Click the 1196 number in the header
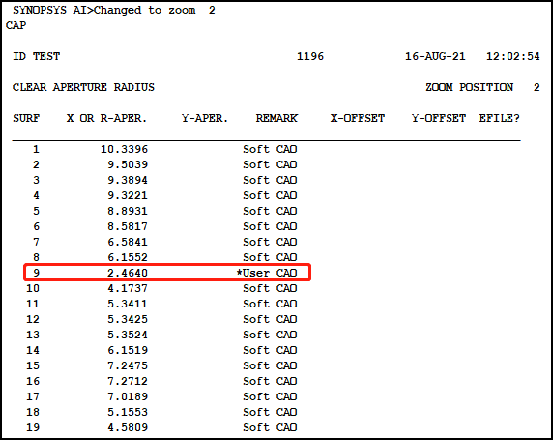 point(310,56)
